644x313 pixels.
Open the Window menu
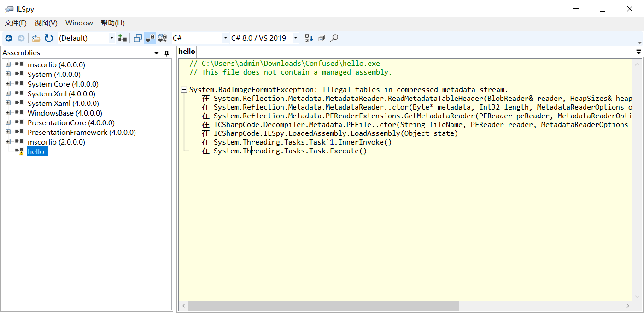pyautogui.click(x=79, y=23)
